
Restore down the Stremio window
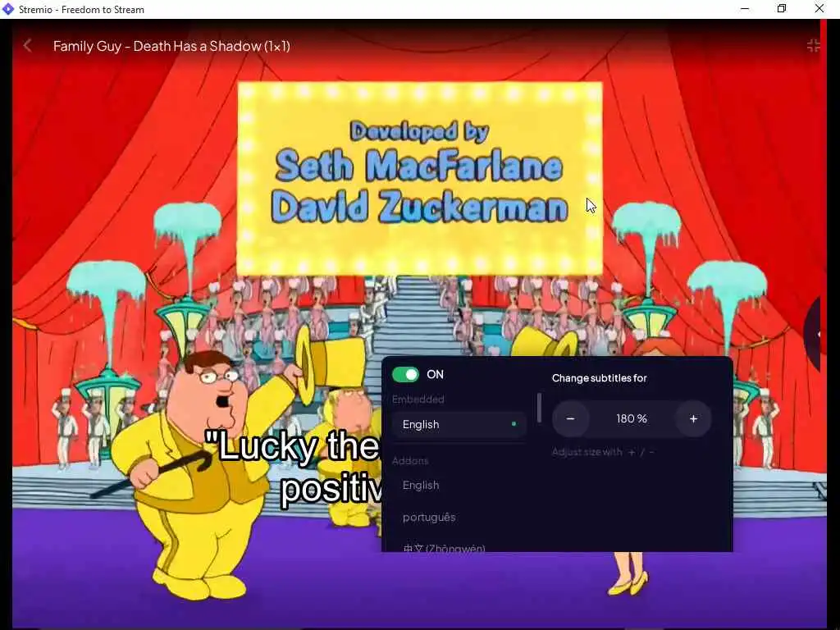pos(782,9)
